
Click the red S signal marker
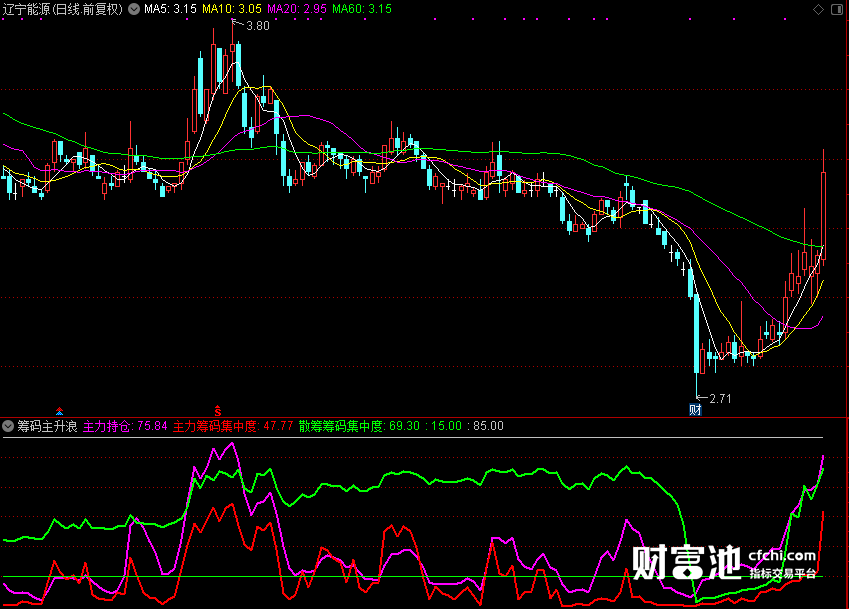point(218,411)
